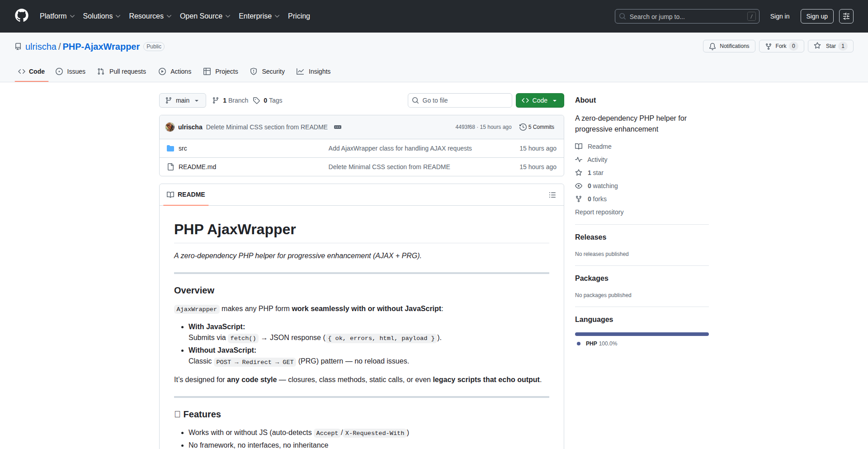868x449 pixels.
Task: Click the ulrischa avatar image
Action: click(x=170, y=127)
